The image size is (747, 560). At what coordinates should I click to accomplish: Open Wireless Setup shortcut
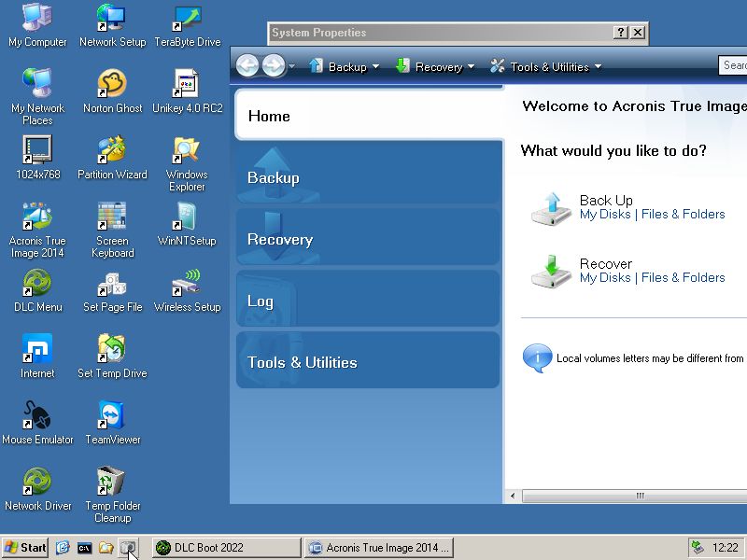pyautogui.click(x=188, y=290)
